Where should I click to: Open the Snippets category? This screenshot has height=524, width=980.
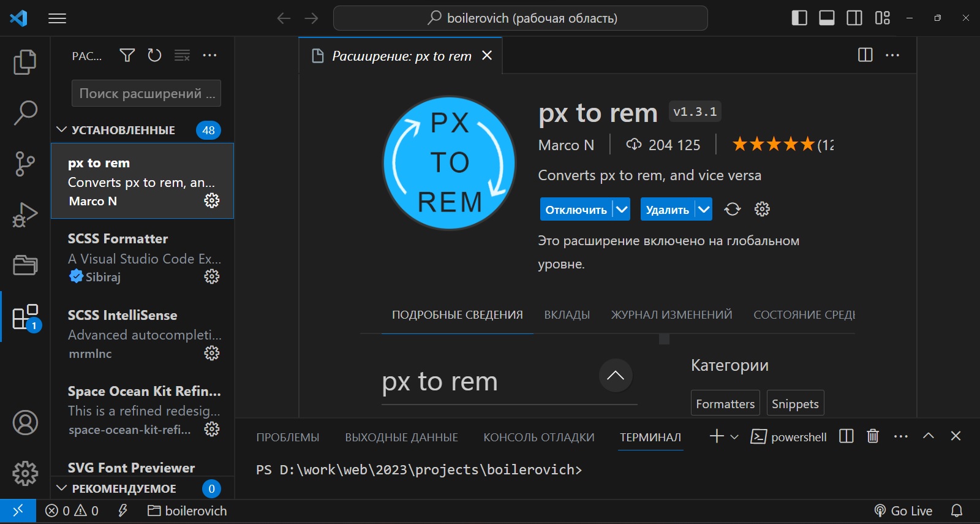pyautogui.click(x=795, y=403)
